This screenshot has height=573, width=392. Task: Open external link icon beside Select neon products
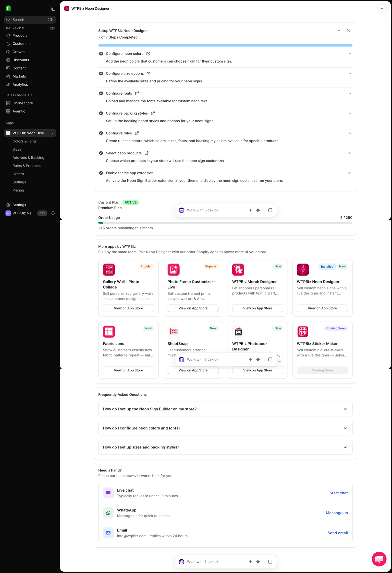147,153
